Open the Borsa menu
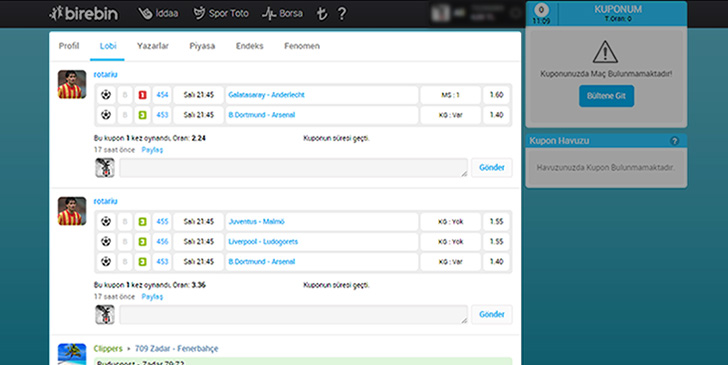This screenshot has width=728, height=365. tap(282, 13)
